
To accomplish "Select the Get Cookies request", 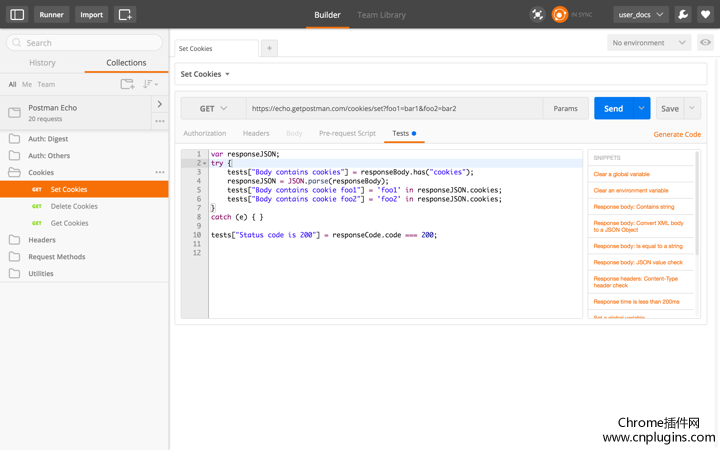I will click(x=84, y=223).
